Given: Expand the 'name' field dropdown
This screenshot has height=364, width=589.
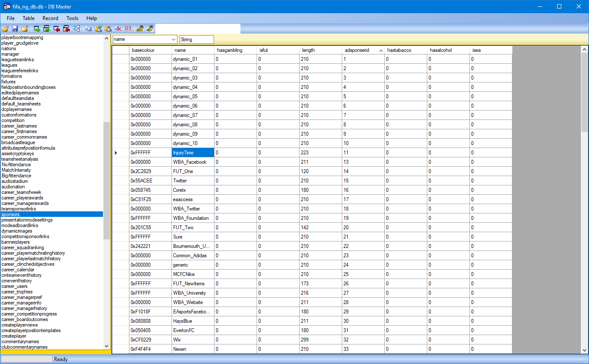Looking at the screenshot, I should point(174,40).
